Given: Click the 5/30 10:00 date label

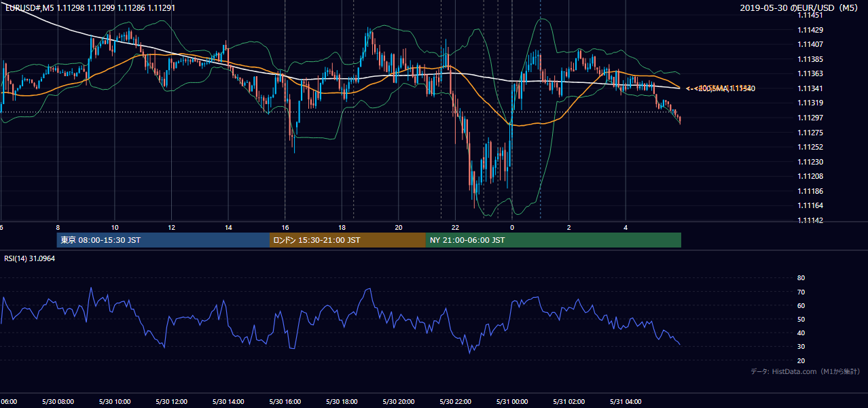Looking at the screenshot, I should click(x=115, y=402).
